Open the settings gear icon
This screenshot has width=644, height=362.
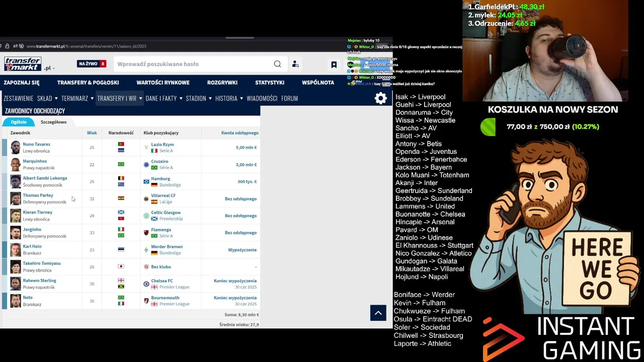[381, 99]
